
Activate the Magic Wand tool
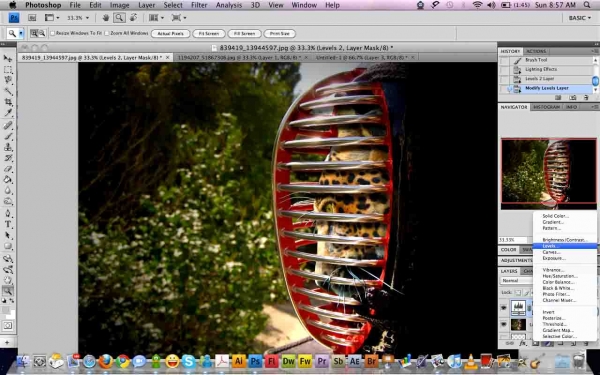(8, 91)
